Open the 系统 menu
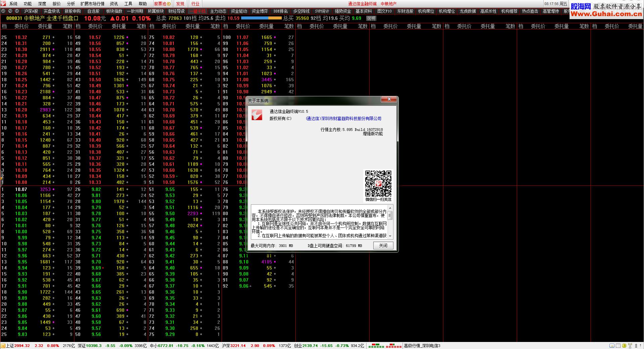 click(x=13, y=4)
